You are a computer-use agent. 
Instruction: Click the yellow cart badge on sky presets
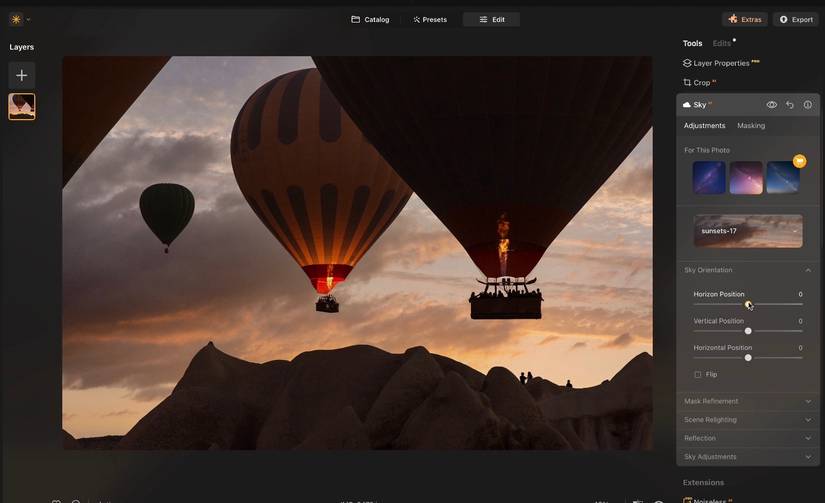[799, 161]
